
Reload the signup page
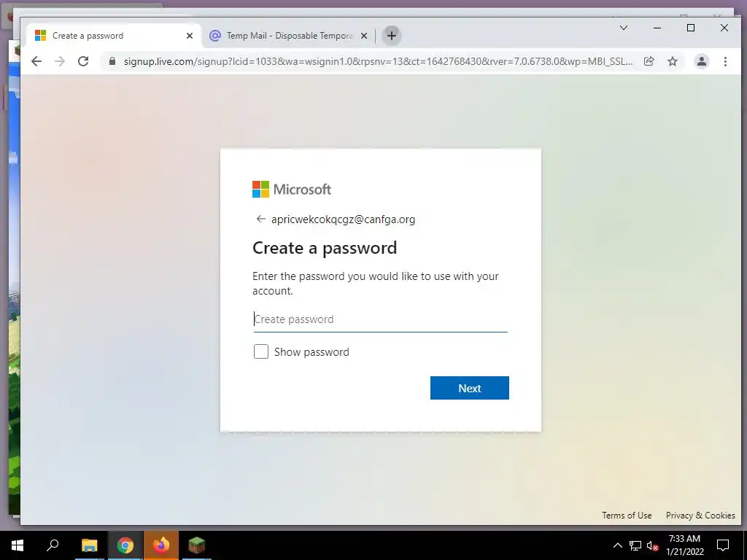click(83, 61)
